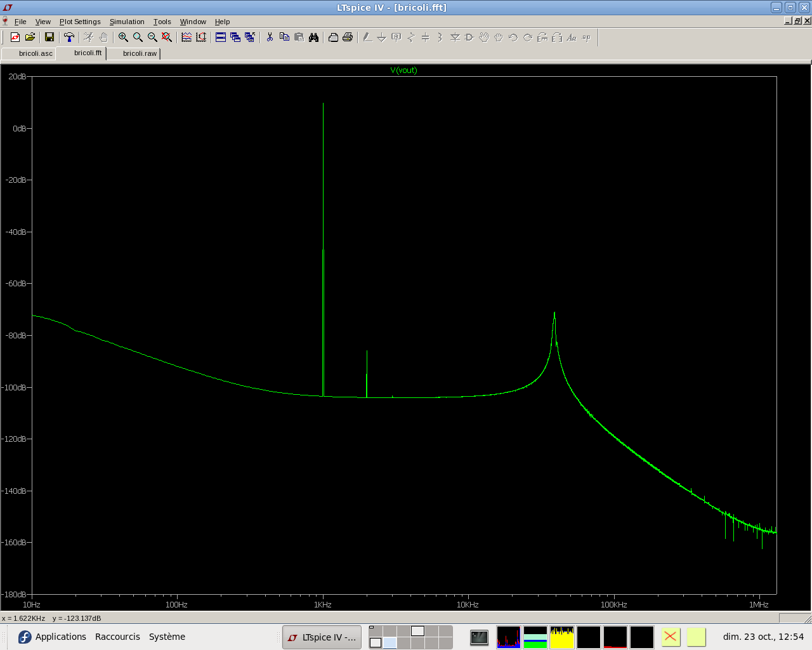Open the View menu

click(43, 22)
